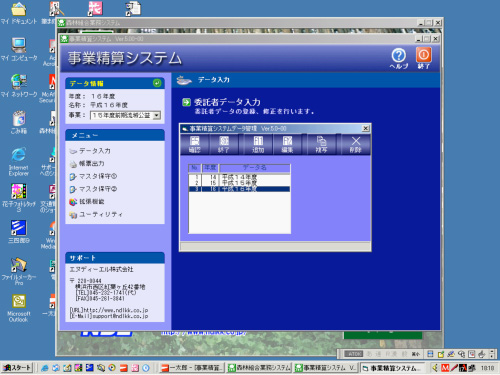The height and width of the screenshot is (375, 500).
Task: Click the 削除 delete X icon
Action: click(x=356, y=144)
